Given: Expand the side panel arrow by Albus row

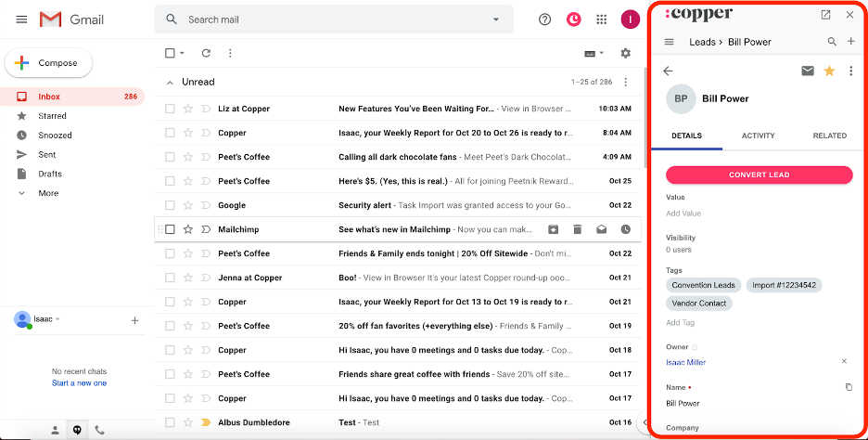Looking at the screenshot, I should [645, 422].
